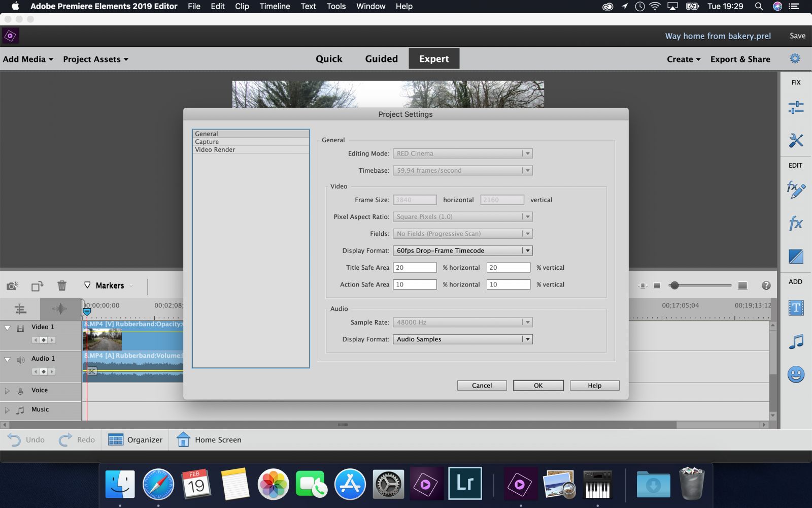Switch to the Quick tab
This screenshot has width=812, height=508.
pos(329,58)
